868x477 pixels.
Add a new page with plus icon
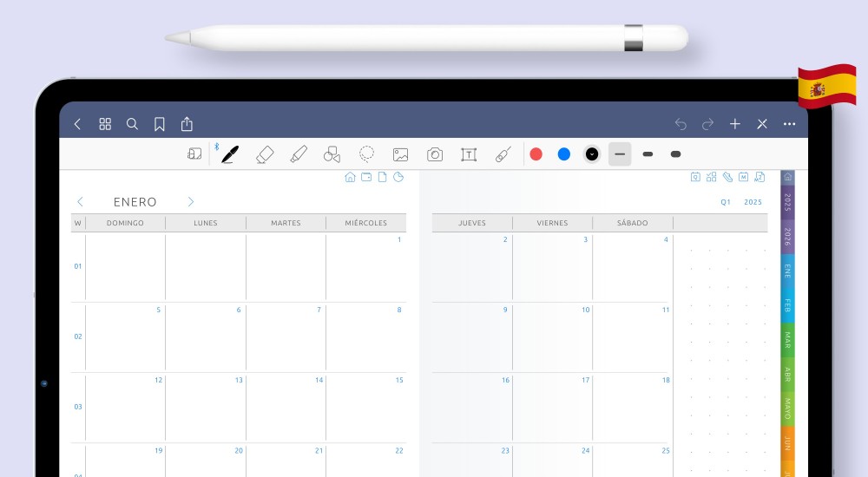(x=735, y=124)
